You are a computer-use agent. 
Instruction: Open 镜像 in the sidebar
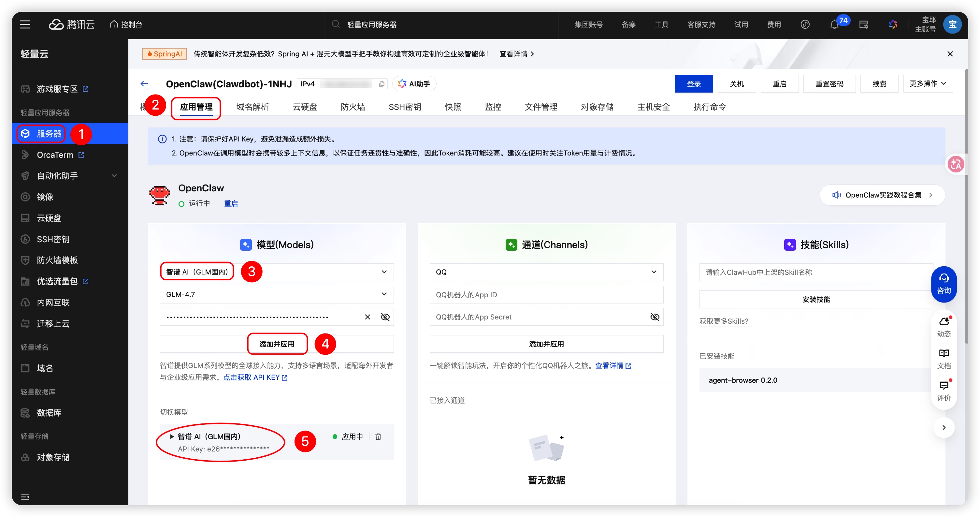tap(45, 197)
